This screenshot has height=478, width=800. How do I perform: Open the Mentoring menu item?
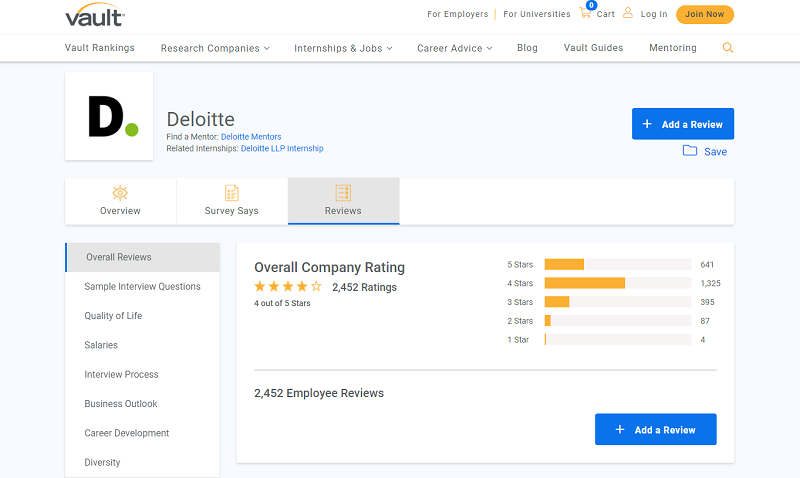tap(672, 47)
